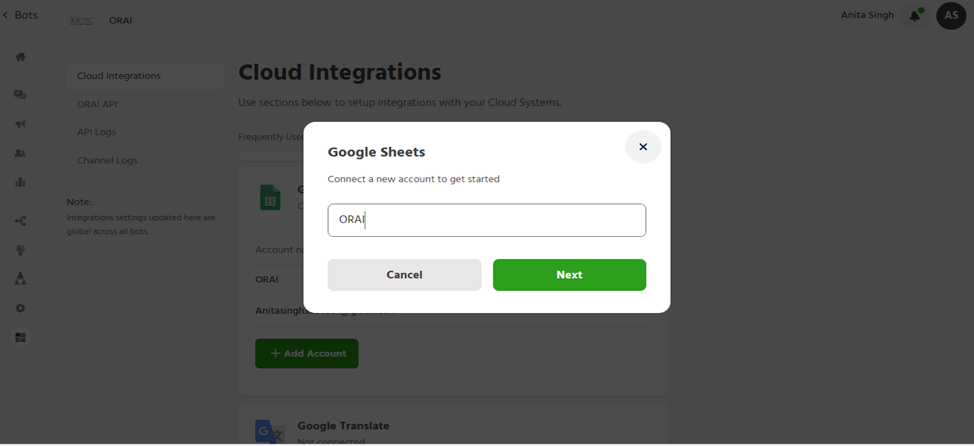Open the settings gear sidebar icon

20,308
